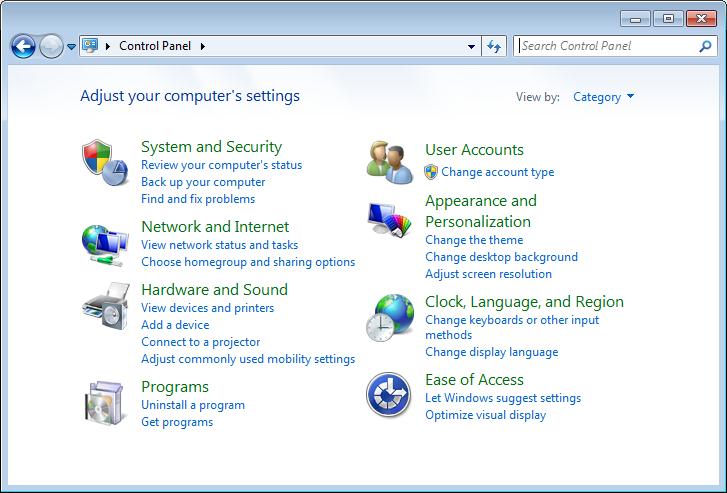Click Adjust screen resolution
Image resolution: width=727 pixels, height=493 pixels.
pos(488,274)
